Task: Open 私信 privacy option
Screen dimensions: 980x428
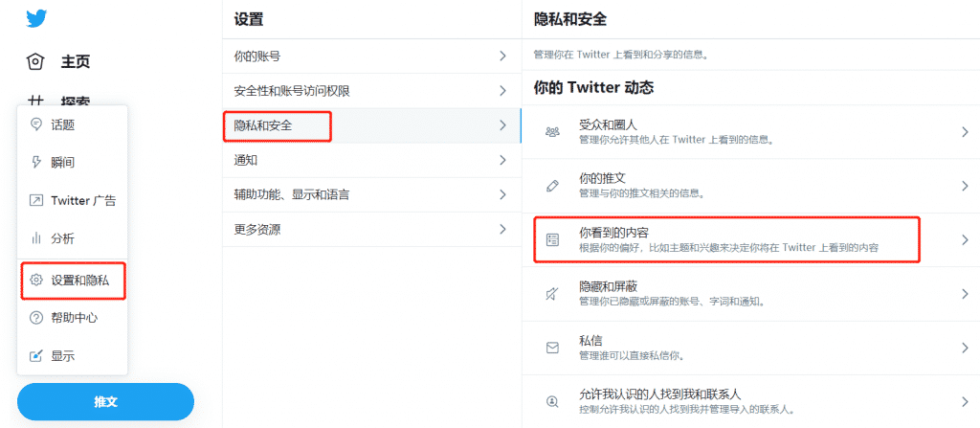Action: (x=750, y=348)
